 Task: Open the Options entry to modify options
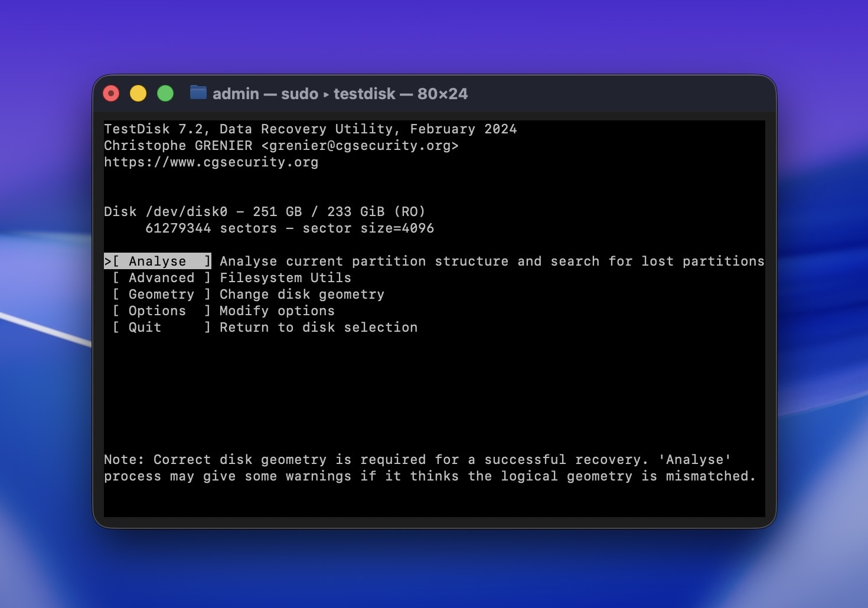click(156, 310)
